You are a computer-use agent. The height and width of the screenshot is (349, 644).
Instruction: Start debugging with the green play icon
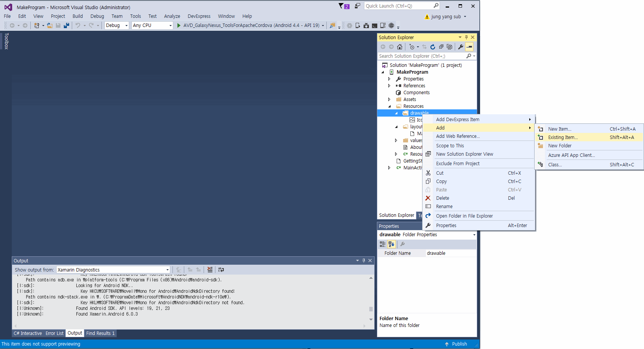(179, 25)
